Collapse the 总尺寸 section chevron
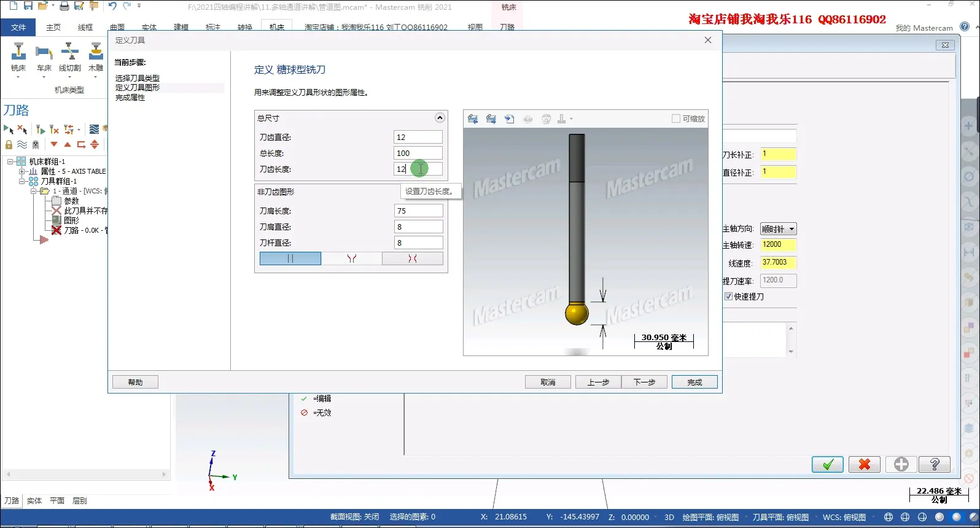980x528 pixels. 440,118
